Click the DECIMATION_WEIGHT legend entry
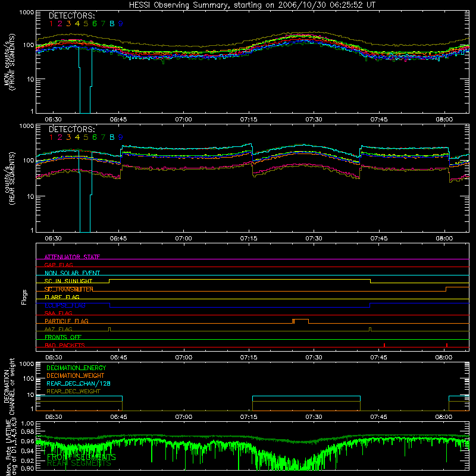Image resolution: width=476 pixels, height=476 pixels. click(76, 375)
